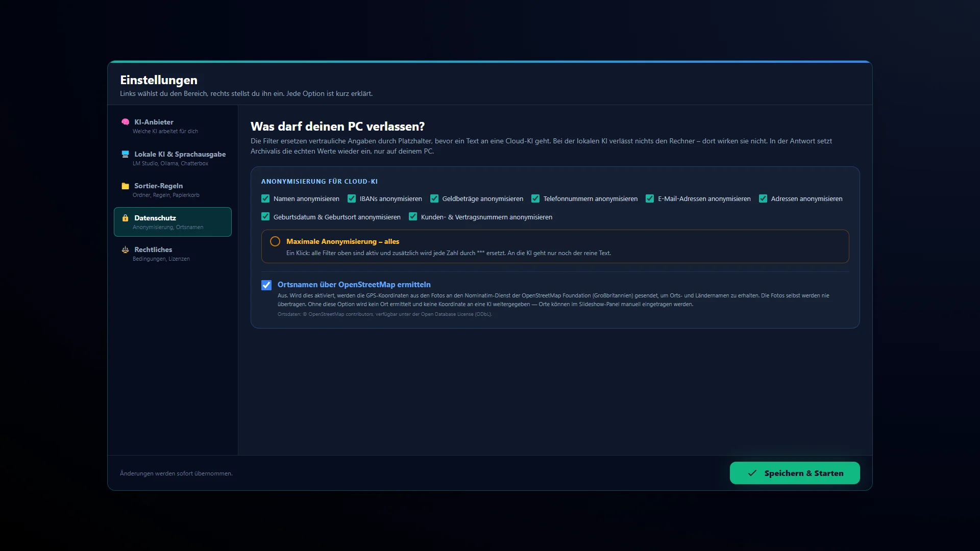Image resolution: width=980 pixels, height=551 pixels.
Task: Click the padlock icon next to Datenschutz
Action: [x=125, y=218]
